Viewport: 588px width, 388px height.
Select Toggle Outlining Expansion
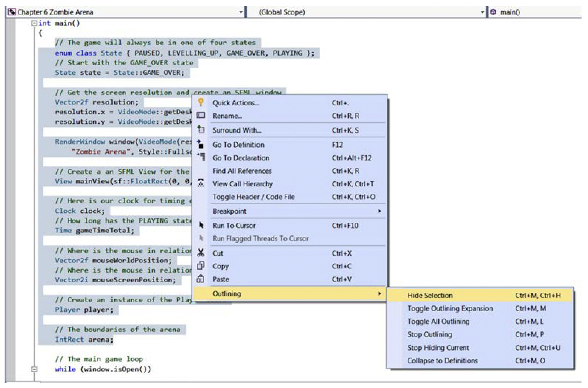(x=480, y=308)
